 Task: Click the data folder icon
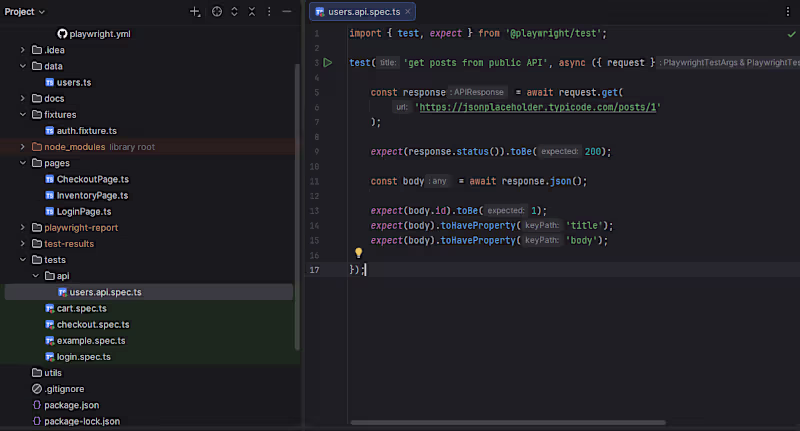(x=37, y=66)
